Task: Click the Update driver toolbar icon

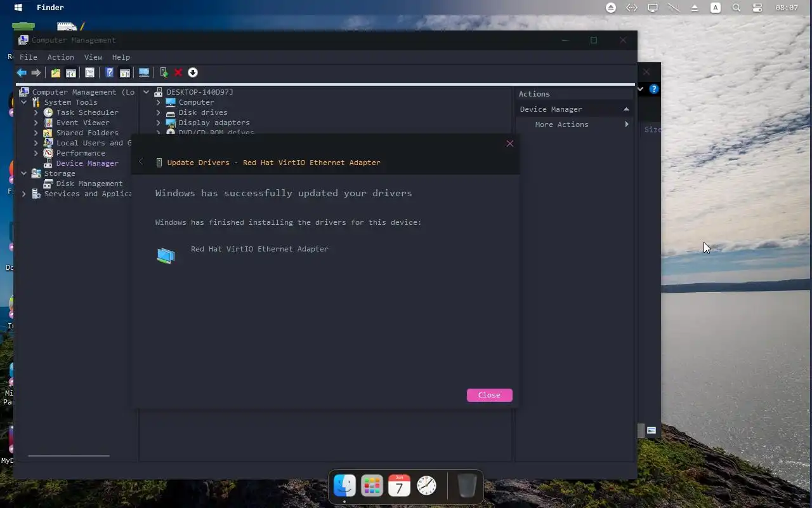Action: tap(164, 72)
